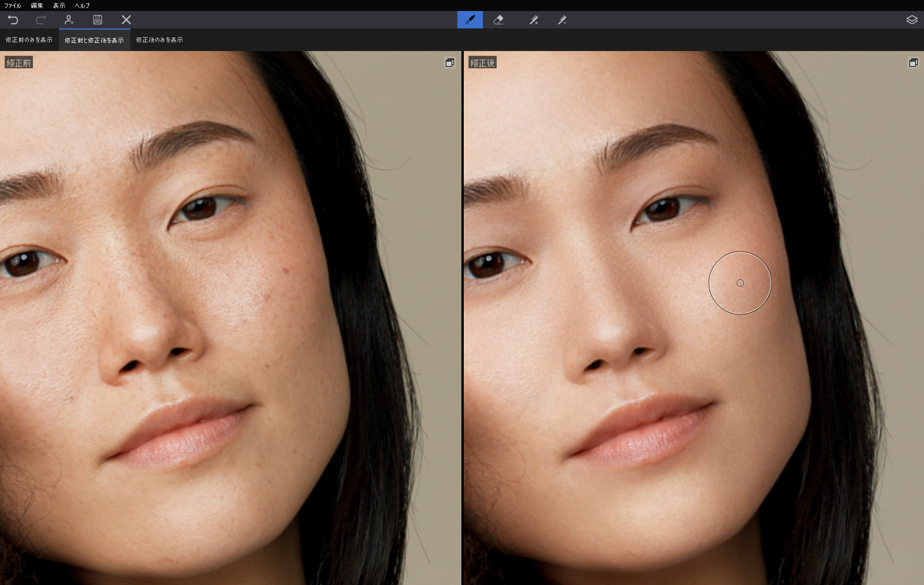This screenshot has width=924, height=585.
Task: Click the undo arrow icon
Action: (x=13, y=20)
